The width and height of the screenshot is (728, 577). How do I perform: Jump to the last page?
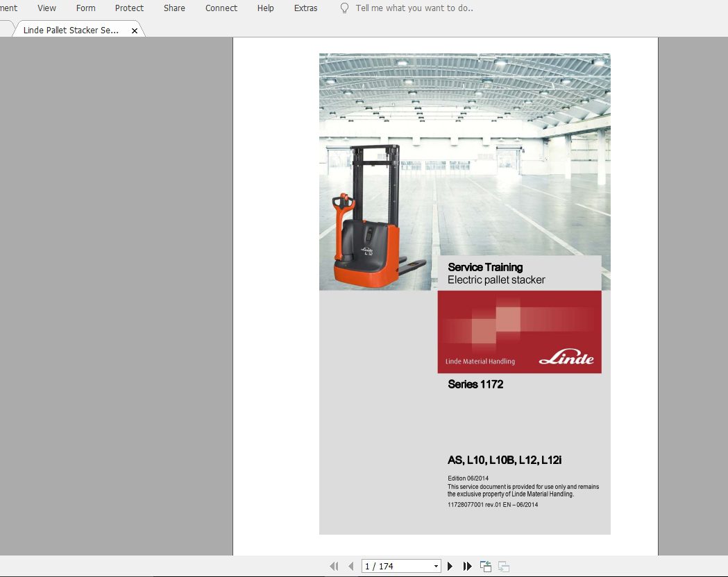click(468, 567)
